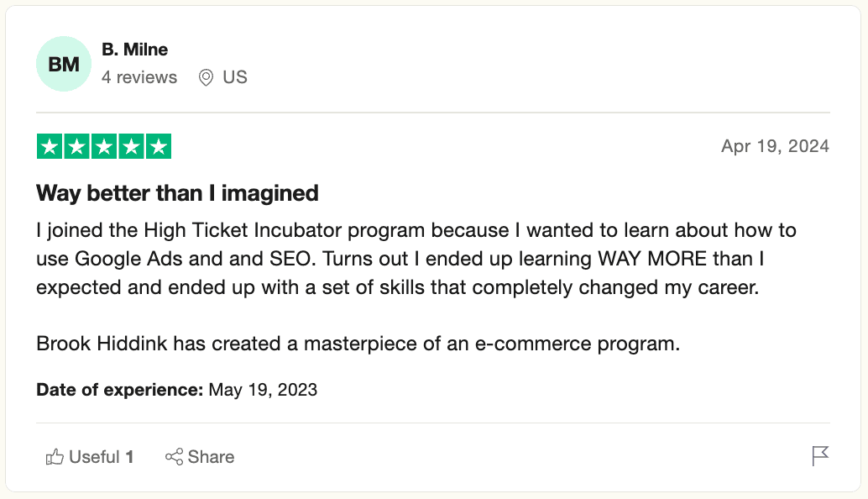This screenshot has height=499, width=868.
Task: Open B. Milne's reviewer profile name
Action: (x=135, y=50)
